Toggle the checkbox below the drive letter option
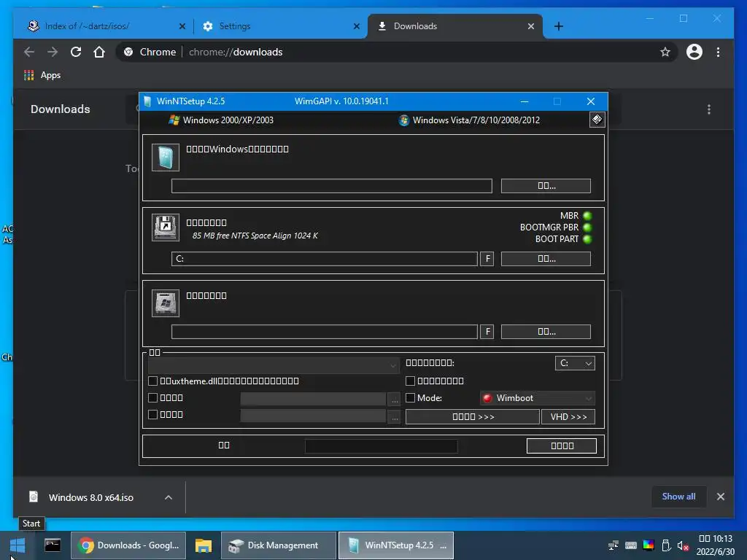This screenshot has height=560, width=747. pos(410,381)
